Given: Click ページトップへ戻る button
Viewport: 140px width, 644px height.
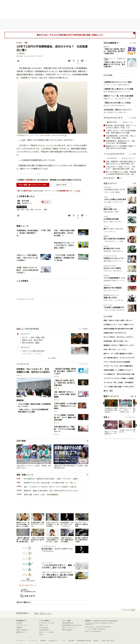Looking at the screenshot, I should (x=129, y=610).
